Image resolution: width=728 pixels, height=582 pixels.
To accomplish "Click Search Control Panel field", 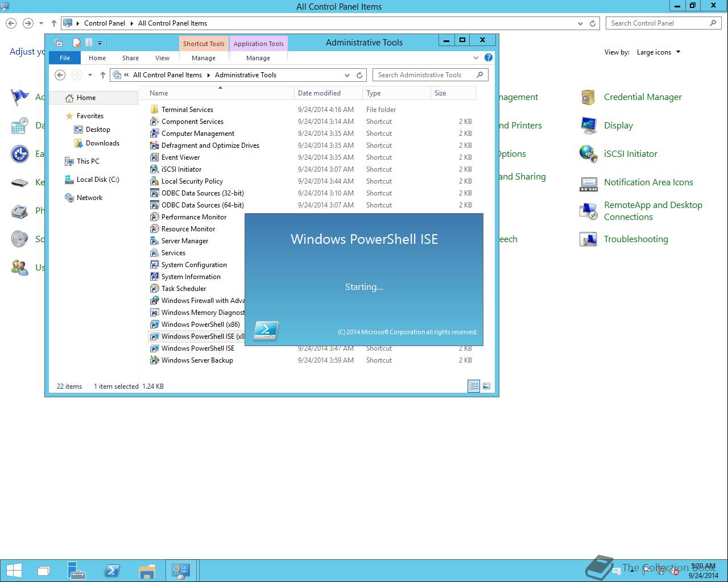I will click(664, 23).
